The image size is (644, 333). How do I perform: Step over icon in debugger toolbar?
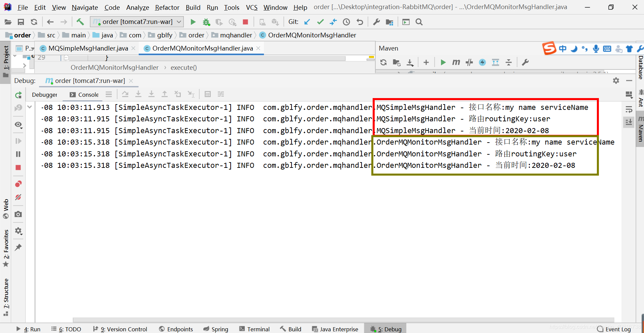click(x=125, y=94)
